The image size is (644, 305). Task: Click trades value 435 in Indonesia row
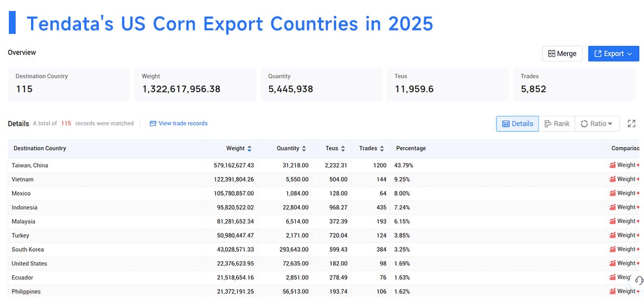(382, 207)
